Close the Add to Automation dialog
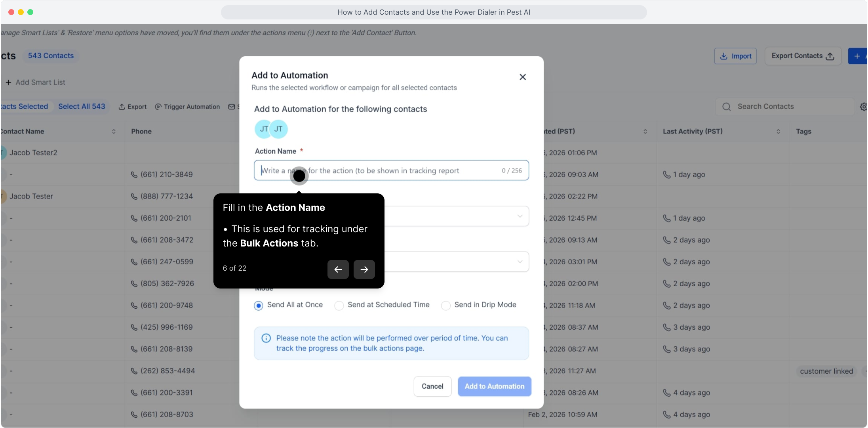 point(522,77)
